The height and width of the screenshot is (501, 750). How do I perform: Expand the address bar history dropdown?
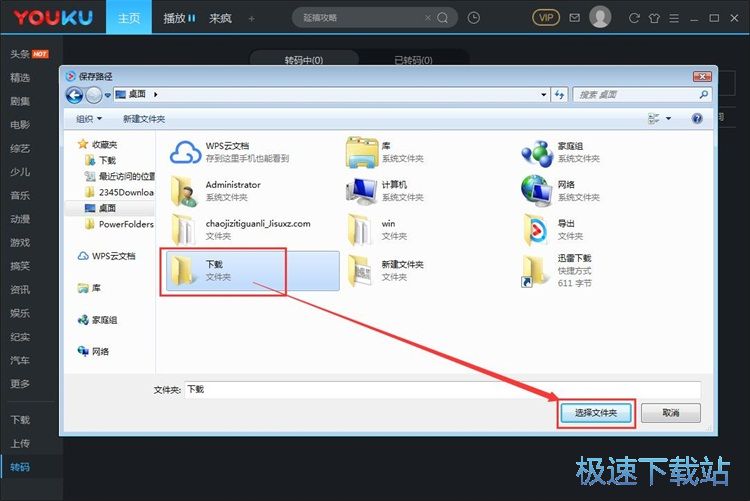543,95
